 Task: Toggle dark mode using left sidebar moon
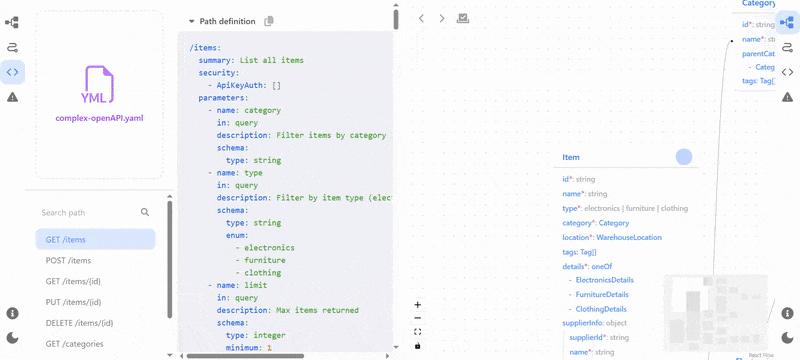(x=12, y=338)
